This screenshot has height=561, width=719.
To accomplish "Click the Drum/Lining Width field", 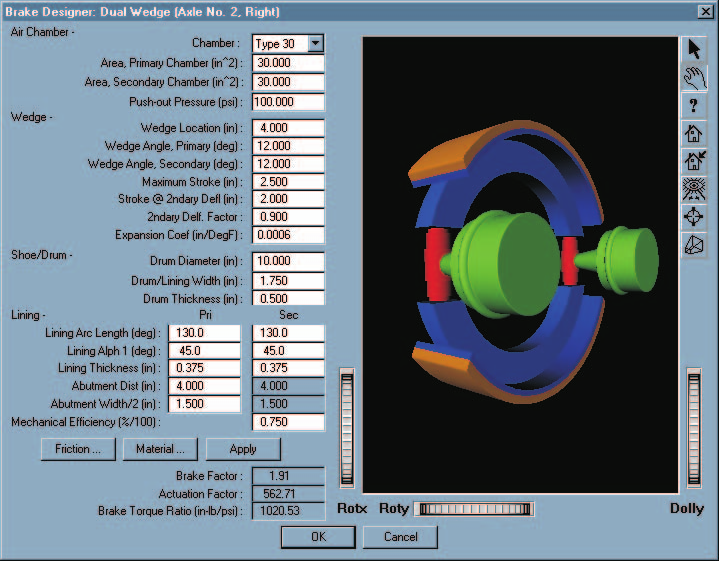I will [x=288, y=281].
